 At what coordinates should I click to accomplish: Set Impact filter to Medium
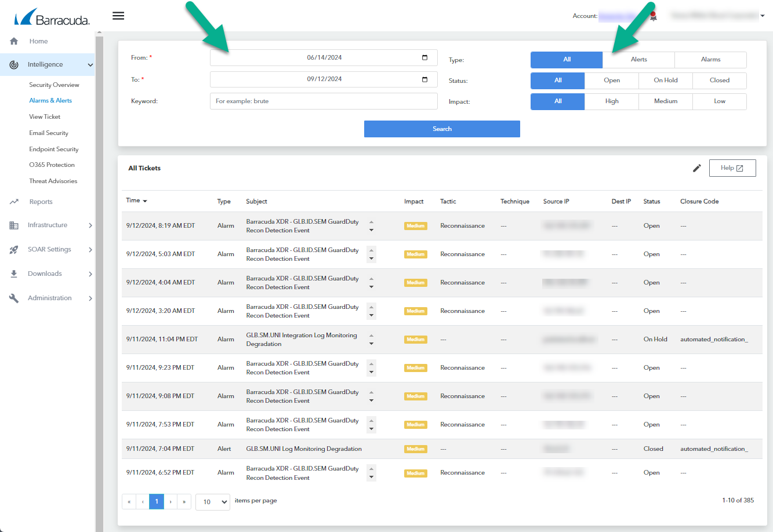pyautogui.click(x=666, y=101)
